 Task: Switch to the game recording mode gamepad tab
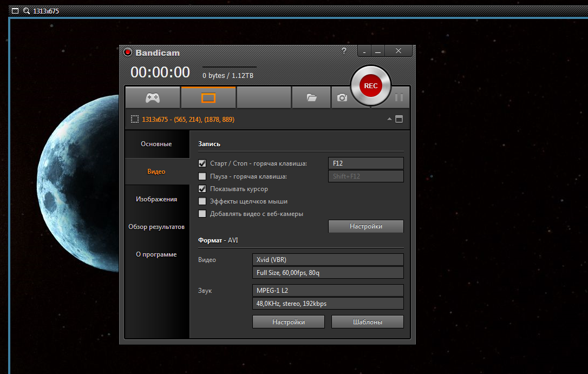[153, 98]
